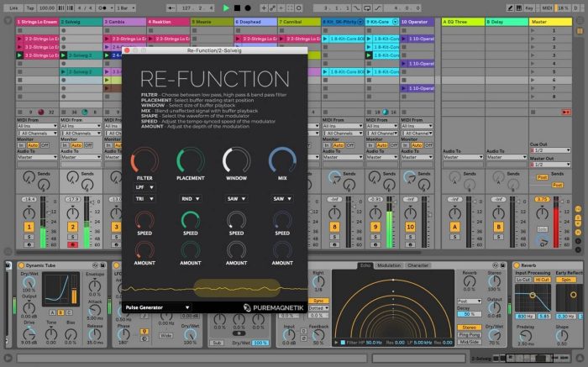Switch to the Modulation tab in Echo

point(389,265)
